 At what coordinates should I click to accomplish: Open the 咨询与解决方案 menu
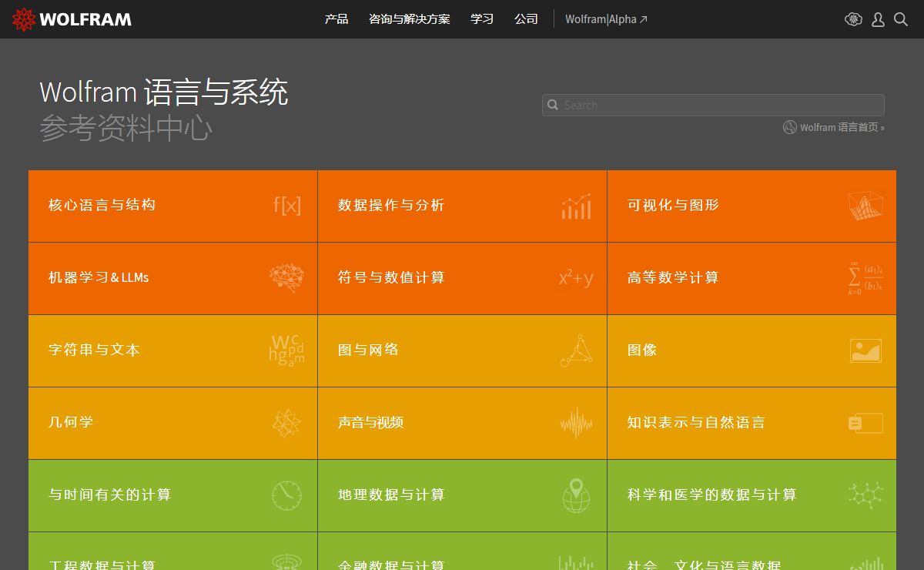click(409, 19)
